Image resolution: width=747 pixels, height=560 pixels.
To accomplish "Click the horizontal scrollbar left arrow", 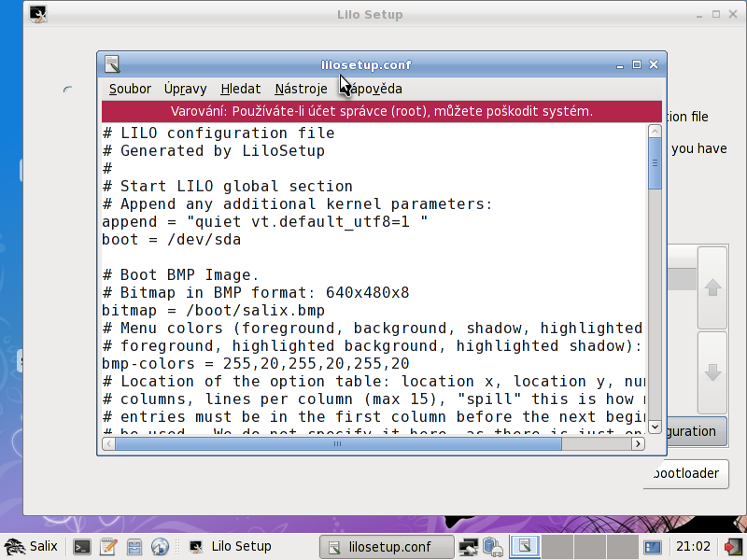I will coord(108,444).
